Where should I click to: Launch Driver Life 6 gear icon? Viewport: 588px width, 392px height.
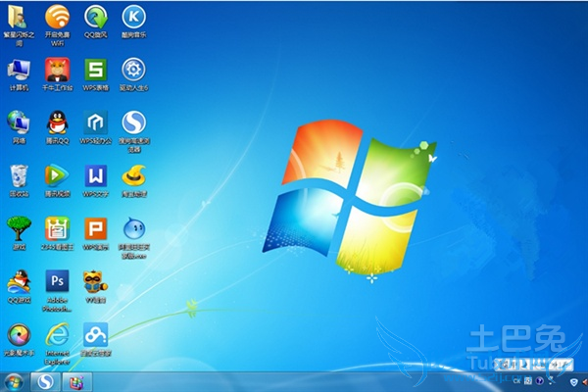click(133, 70)
